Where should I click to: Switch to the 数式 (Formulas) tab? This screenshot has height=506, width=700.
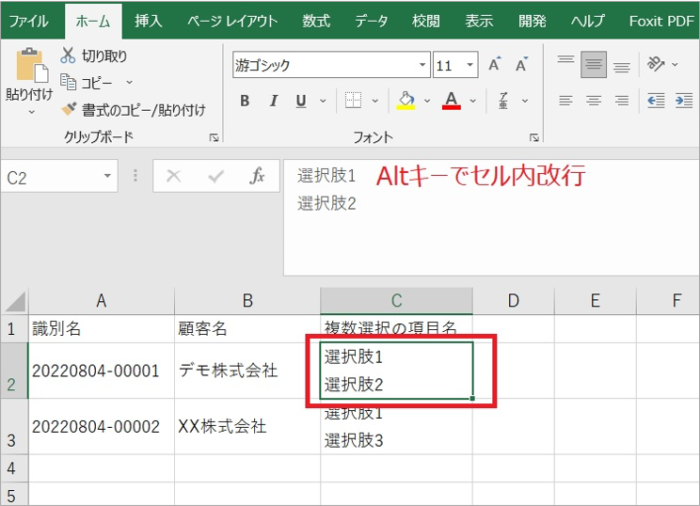[316, 21]
